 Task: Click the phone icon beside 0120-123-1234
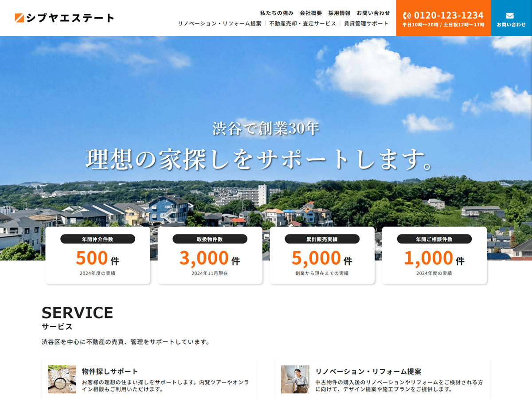point(407,16)
